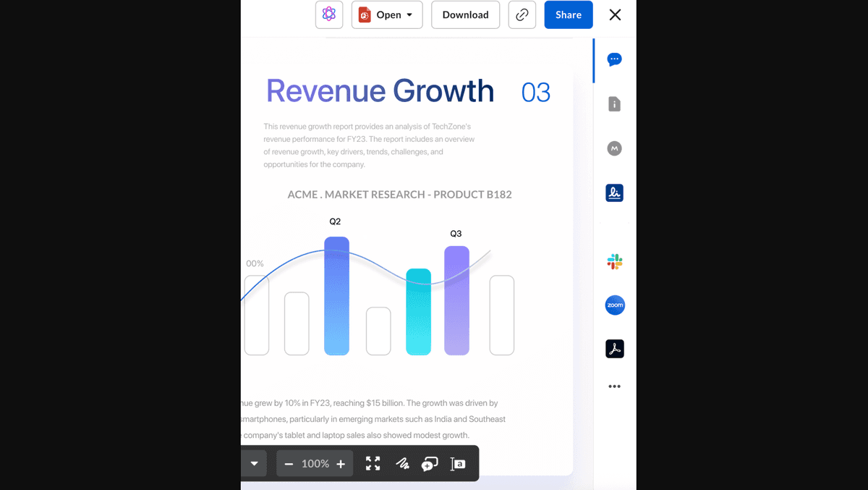Open the Box AI assistant icon
This screenshot has height=490, width=868.
click(329, 14)
